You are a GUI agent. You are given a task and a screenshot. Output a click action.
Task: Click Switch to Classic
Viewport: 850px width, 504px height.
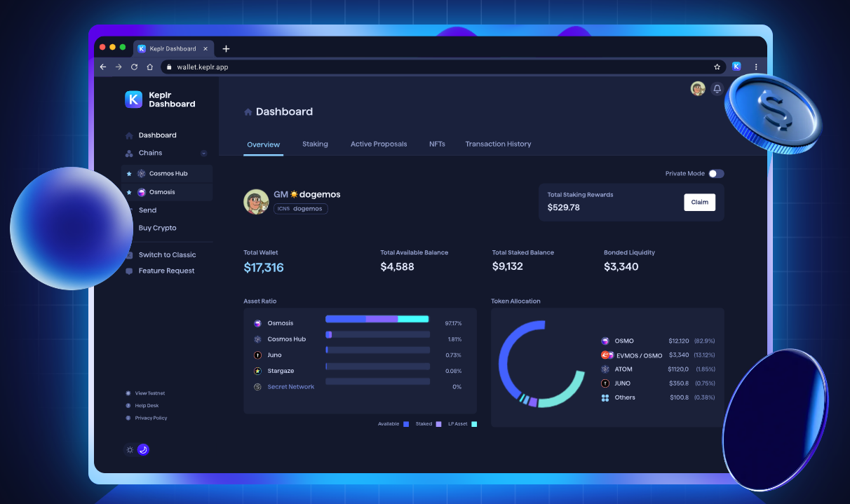(x=167, y=255)
